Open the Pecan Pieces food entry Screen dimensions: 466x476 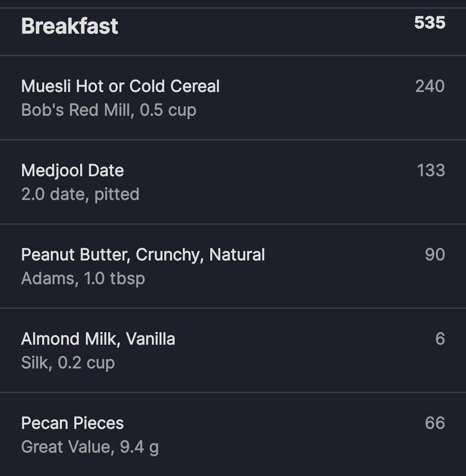72,423
